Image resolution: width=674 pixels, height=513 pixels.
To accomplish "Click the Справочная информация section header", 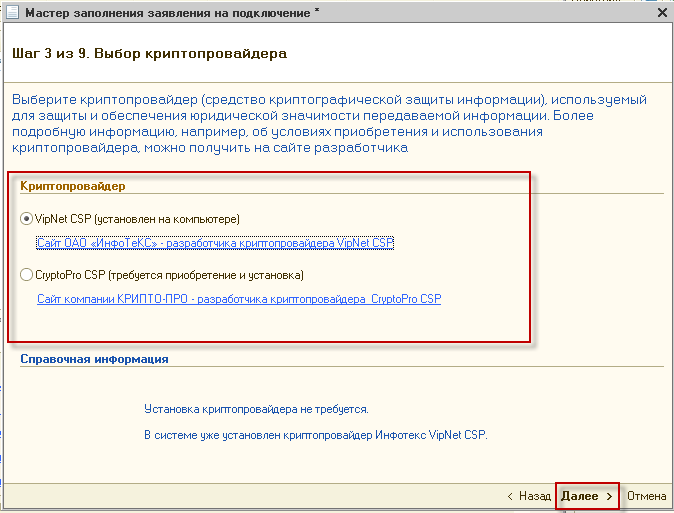I will click(x=94, y=358).
